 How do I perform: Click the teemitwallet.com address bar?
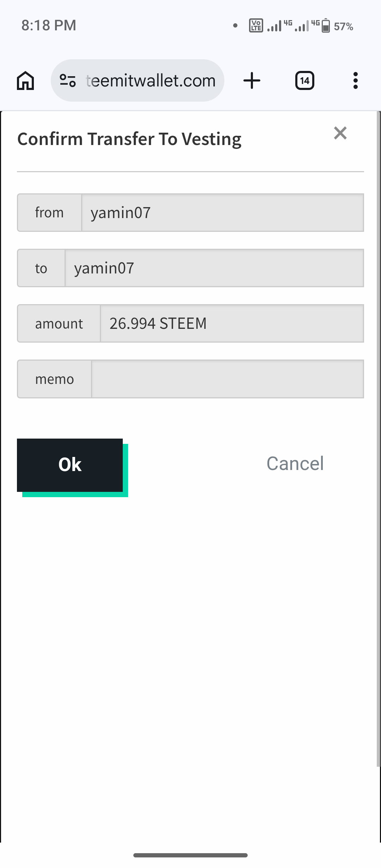click(x=151, y=81)
